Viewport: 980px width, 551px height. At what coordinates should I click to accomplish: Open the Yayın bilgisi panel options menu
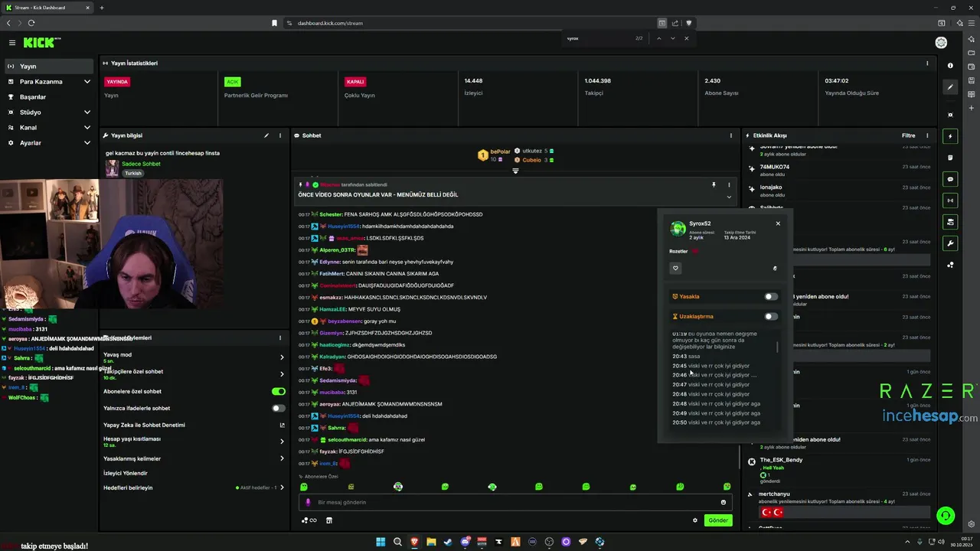(280, 135)
